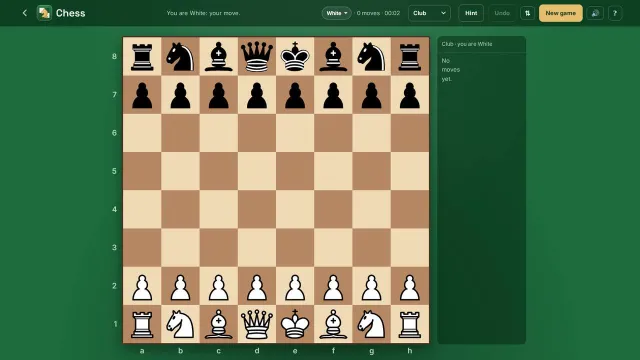This screenshot has height=360, width=640.
Task: Select the white rook on h1
Action: coord(410,324)
